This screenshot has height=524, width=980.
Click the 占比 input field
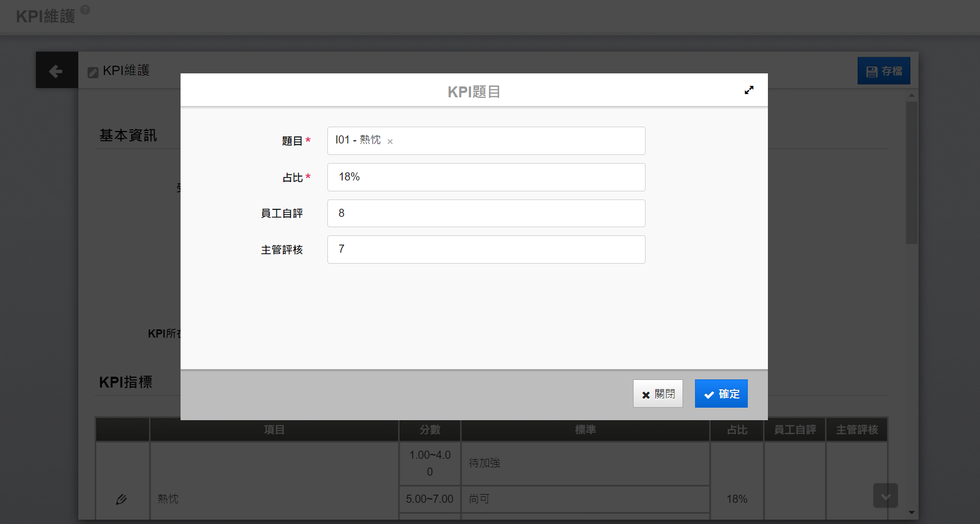click(x=486, y=177)
